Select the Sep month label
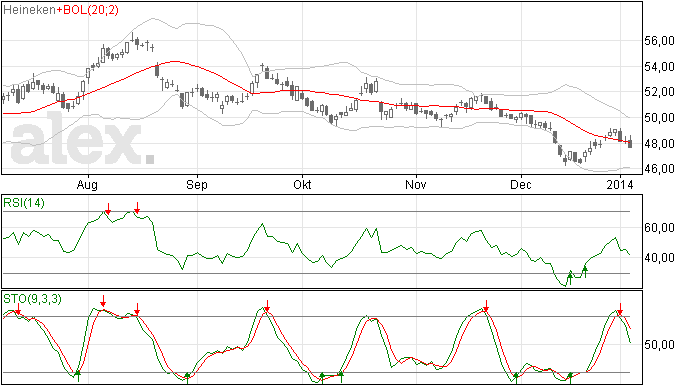 tap(196, 185)
